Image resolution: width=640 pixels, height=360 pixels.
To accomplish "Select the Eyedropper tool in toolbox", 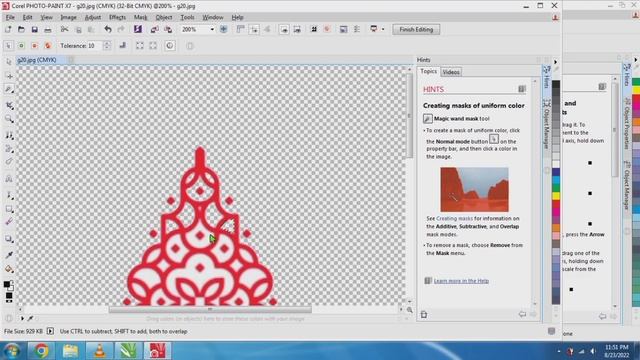I will pos(9,255).
